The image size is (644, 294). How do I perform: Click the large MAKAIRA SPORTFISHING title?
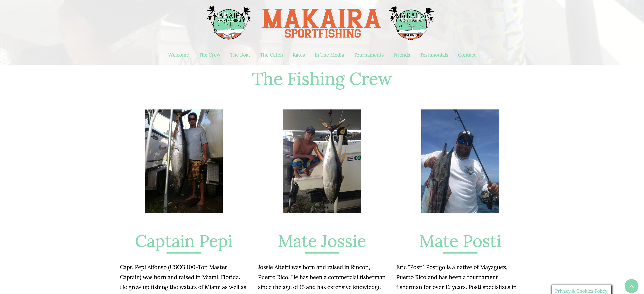coord(322,23)
